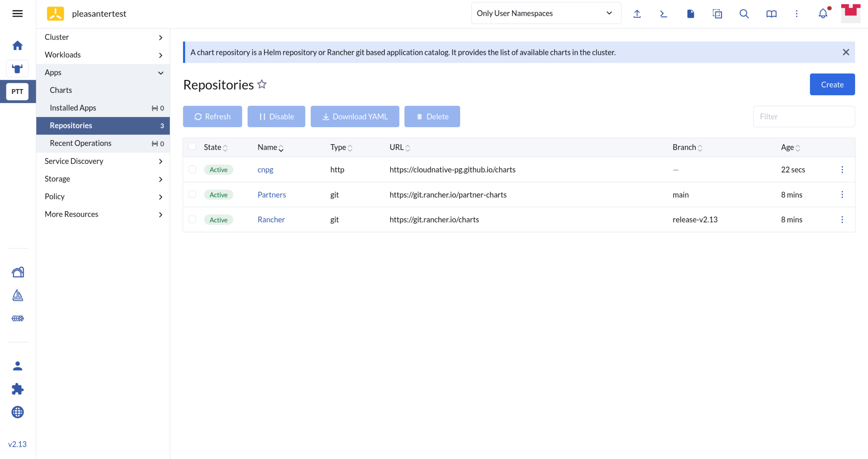
Task: Open the Only User Namespaces dropdown
Action: (x=546, y=13)
